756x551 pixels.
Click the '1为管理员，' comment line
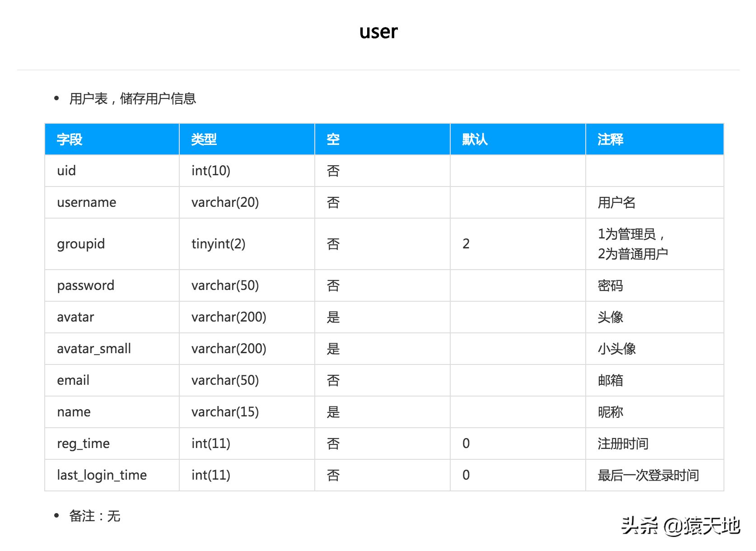click(x=631, y=234)
